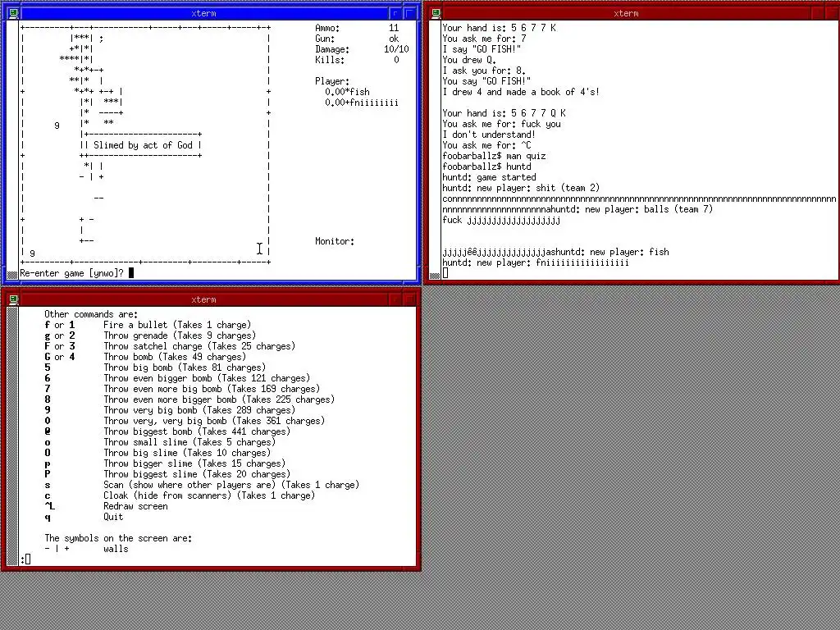Click the scrollbar thumb in the Go Fish xterm
This screenshot has height=630, width=840.
point(435,276)
